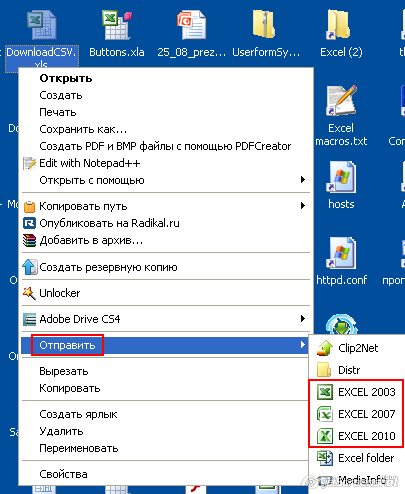The image size is (405, 494).
Task: Expand the Отправить submenu arrow
Action: point(303,345)
